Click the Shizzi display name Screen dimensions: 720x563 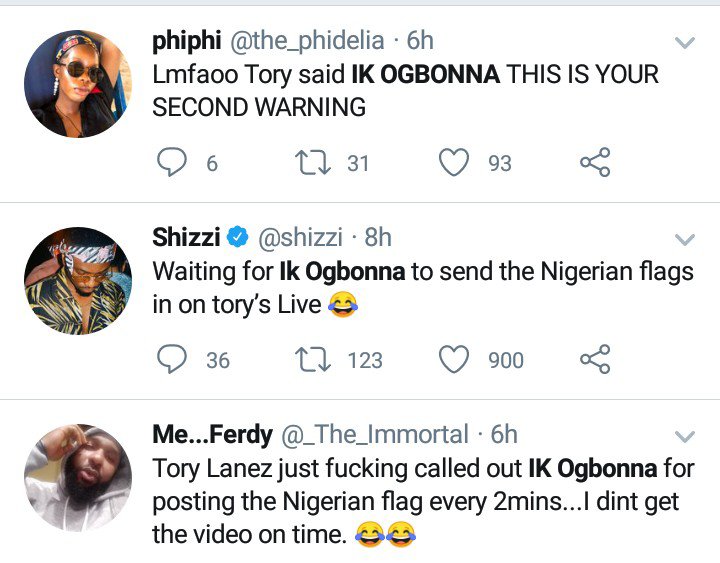click(185, 238)
